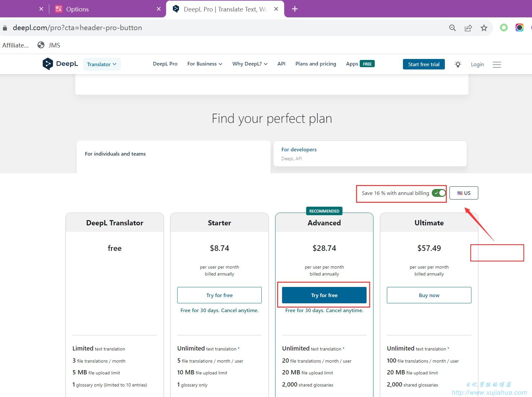Viewport: 532px width, 397px height.
Task: Click the RECOMMENDED badge
Action: point(324,211)
